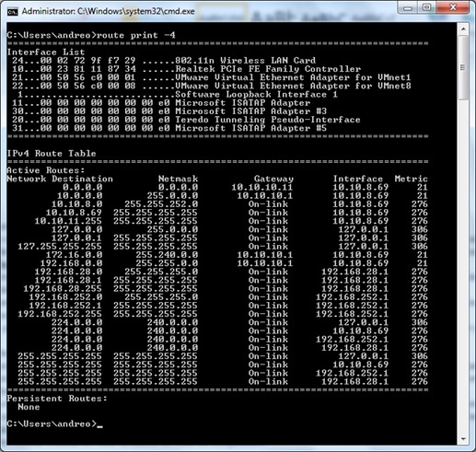Click the Gateway column header

[273, 179]
